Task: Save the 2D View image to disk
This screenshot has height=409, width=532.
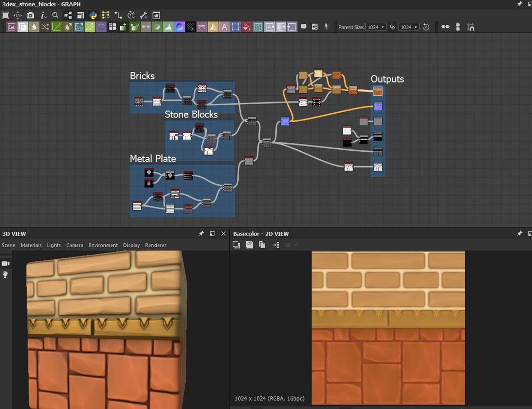Action: (x=249, y=245)
